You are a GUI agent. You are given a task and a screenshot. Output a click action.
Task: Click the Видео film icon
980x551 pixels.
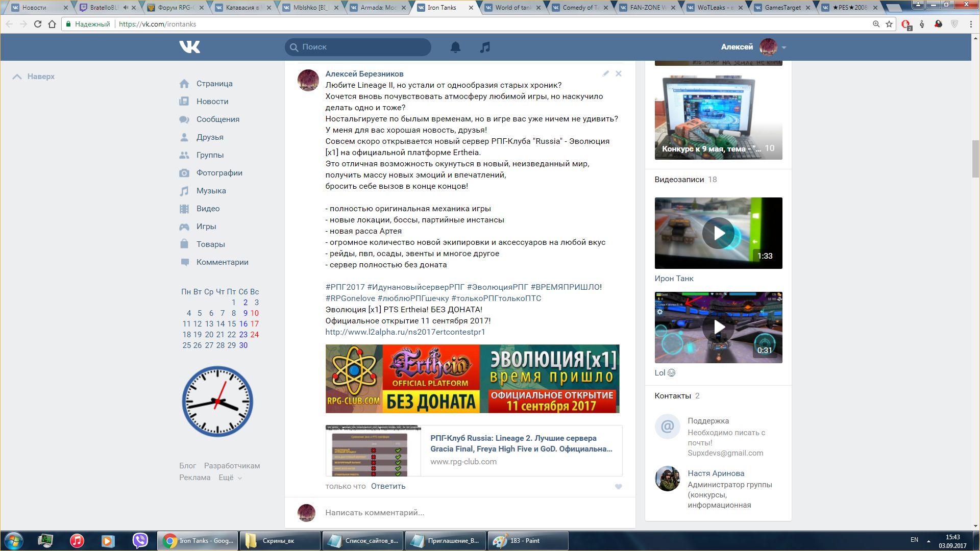pyautogui.click(x=184, y=209)
